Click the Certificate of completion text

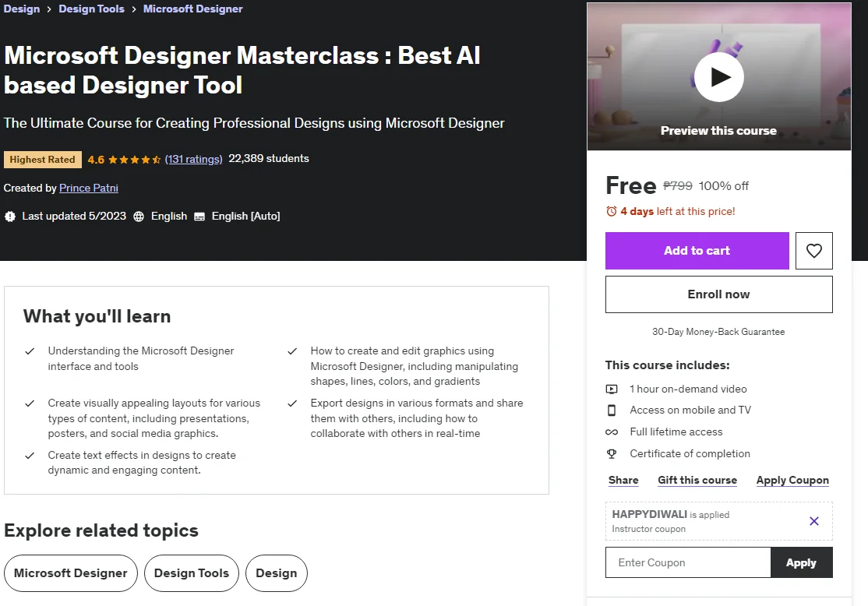(x=690, y=454)
